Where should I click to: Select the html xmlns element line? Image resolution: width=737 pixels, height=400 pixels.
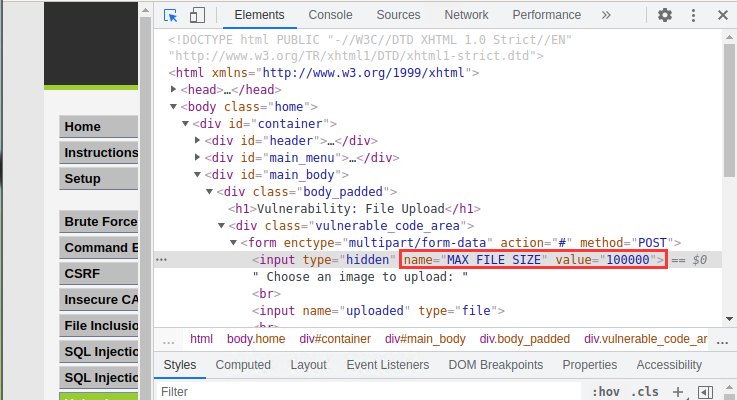pyautogui.click(x=324, y=73)
